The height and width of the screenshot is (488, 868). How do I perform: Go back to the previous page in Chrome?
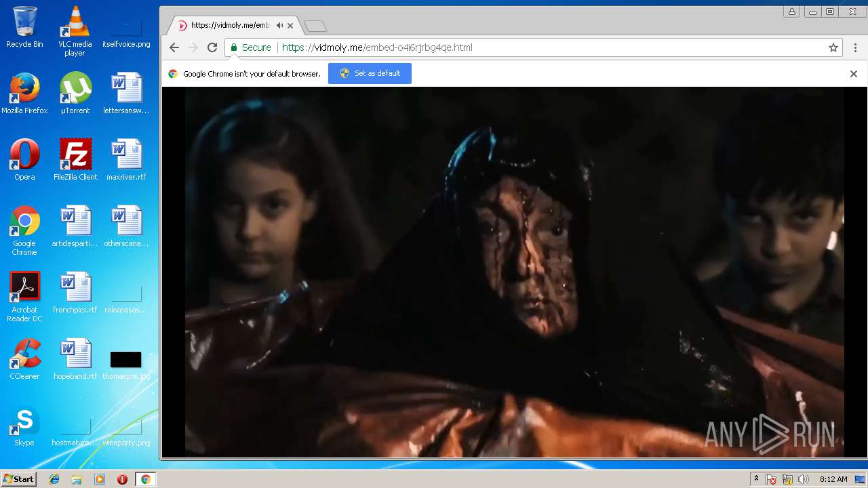tap(174, 47)
